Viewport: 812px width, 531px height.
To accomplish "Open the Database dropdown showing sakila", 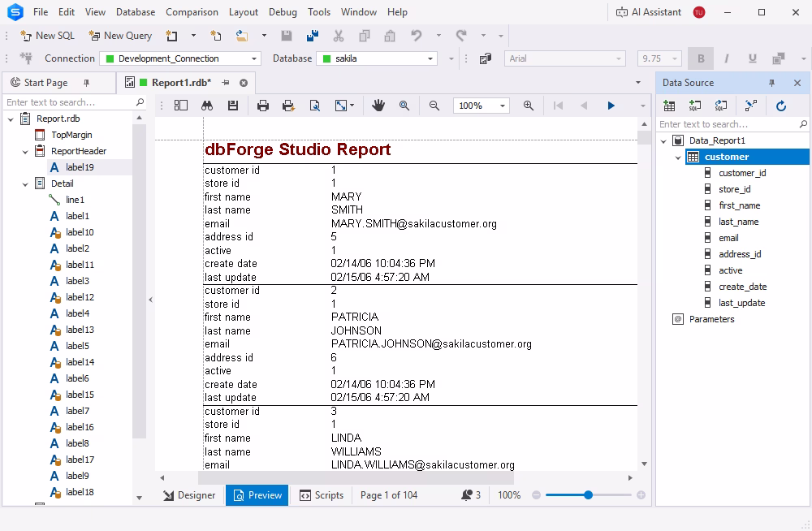I will click(x=377, y=58).
